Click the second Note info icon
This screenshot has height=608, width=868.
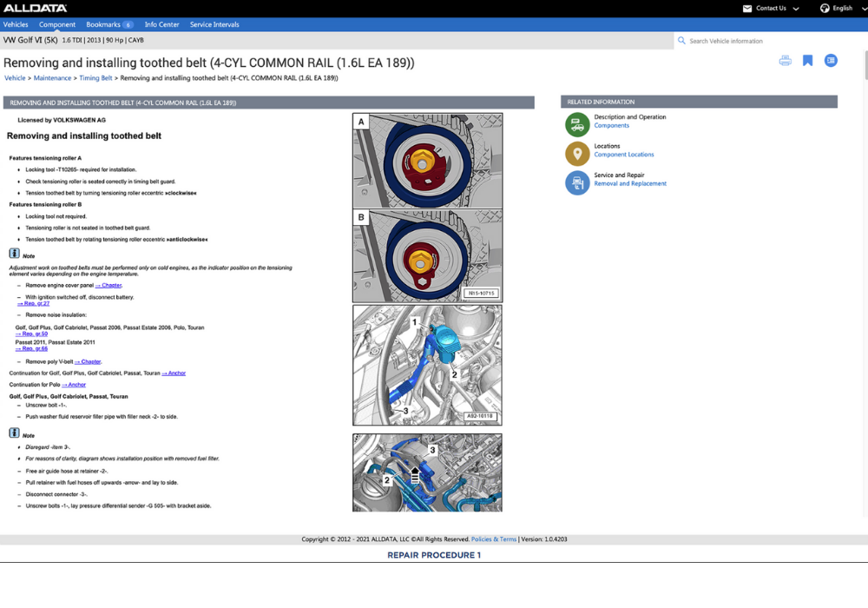[x=15, y=433]
